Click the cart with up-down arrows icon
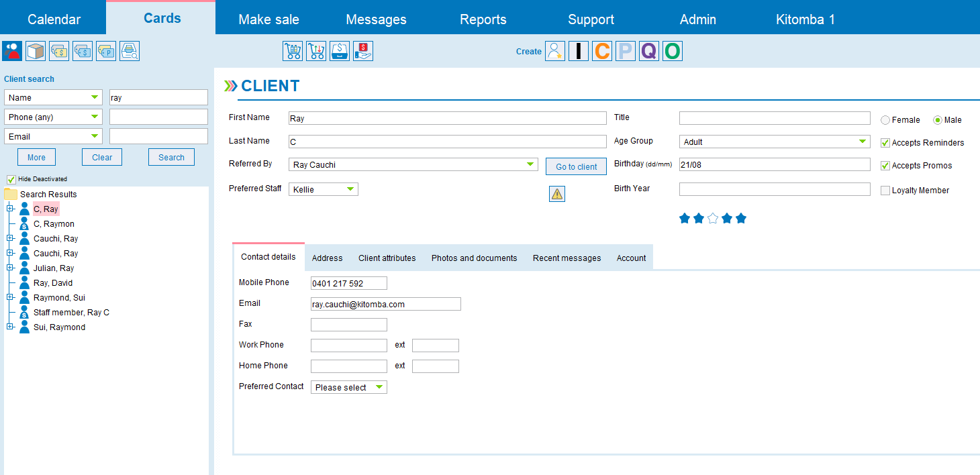 tap(316, 51)
